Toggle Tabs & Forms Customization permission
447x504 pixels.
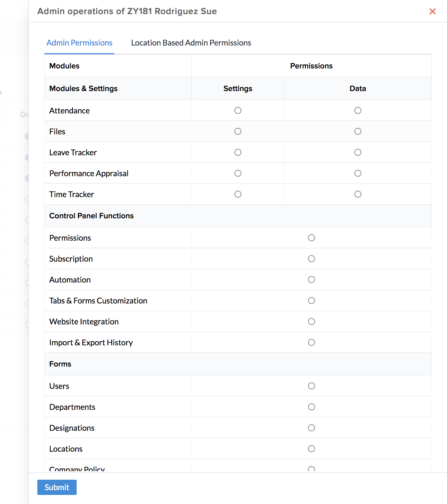[x=311, y=301]
